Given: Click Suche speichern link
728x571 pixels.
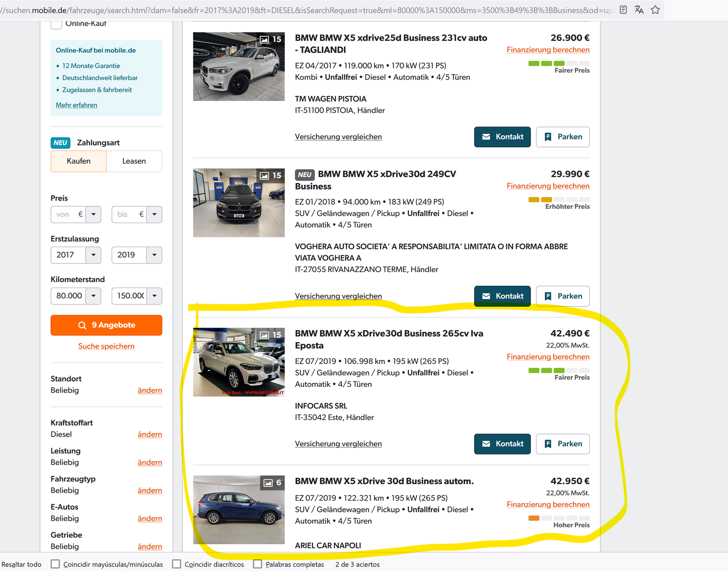Looking at the screenshot, I should [x=106, y=346].
